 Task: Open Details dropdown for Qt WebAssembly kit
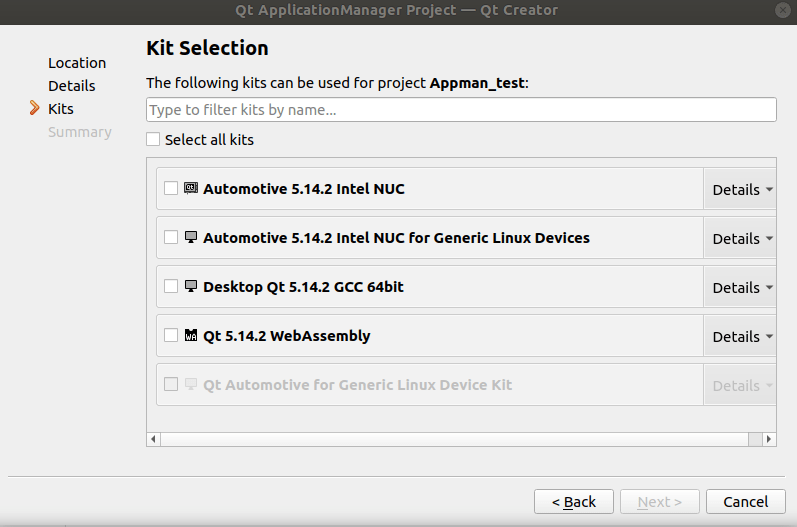(x=742, y=336)
